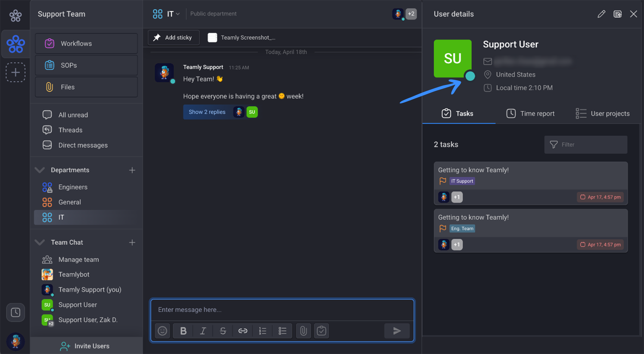Screen dimensions: 644x354
Task: Click SU avatar in reply preview
Action: pyautogui.click(x=252, y=112)
